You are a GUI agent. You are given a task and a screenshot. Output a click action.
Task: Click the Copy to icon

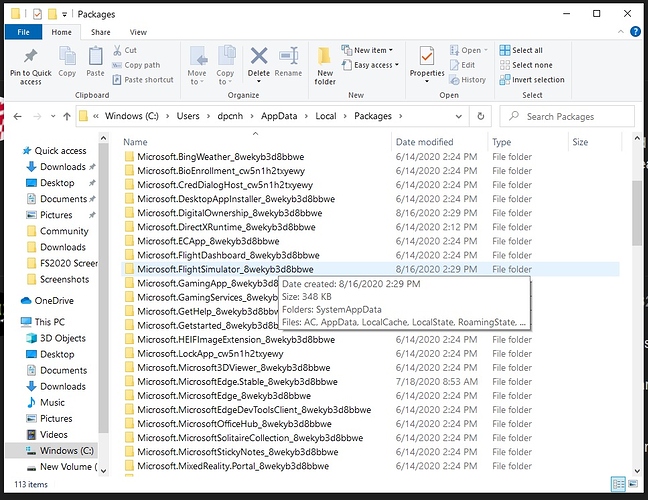226,56
